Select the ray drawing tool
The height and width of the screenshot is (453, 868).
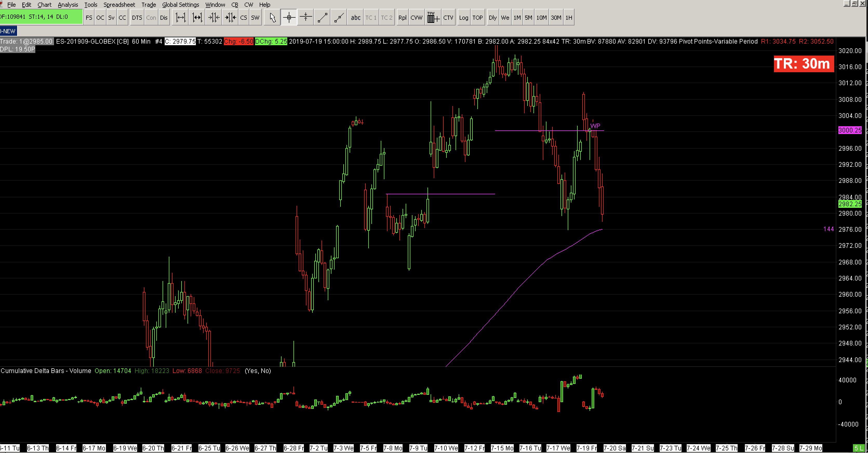tap(339, 17)
